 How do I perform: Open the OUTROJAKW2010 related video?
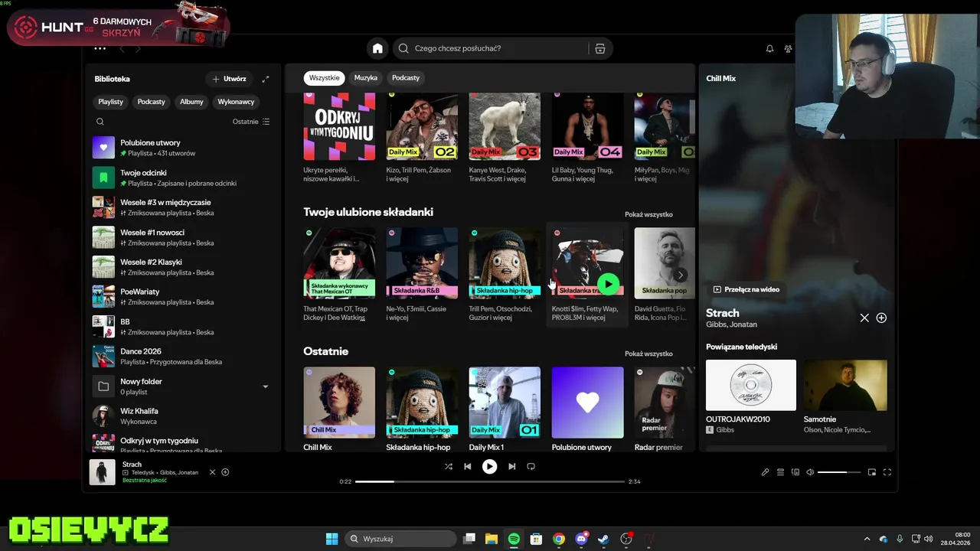tap(751, 396)
